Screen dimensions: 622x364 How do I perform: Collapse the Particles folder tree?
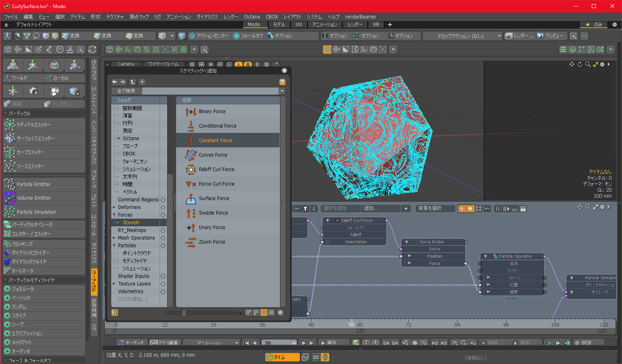click(114, 246)
